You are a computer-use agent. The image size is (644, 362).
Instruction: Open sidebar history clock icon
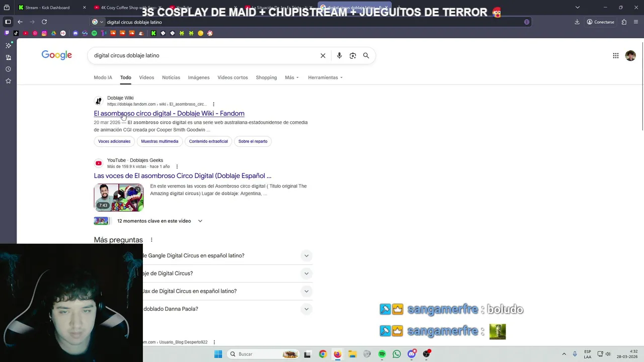click(8, 69)
